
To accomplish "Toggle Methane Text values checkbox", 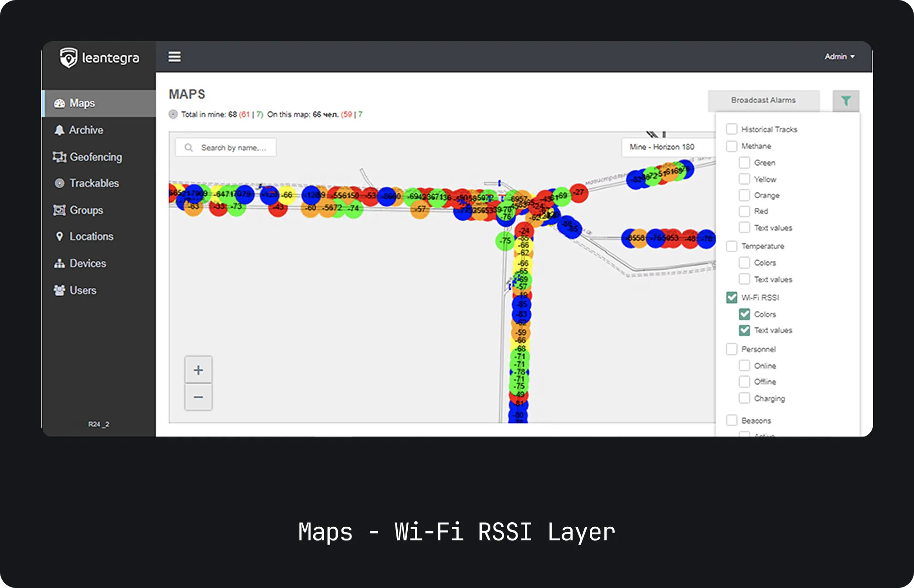I will tap(744, 228).
